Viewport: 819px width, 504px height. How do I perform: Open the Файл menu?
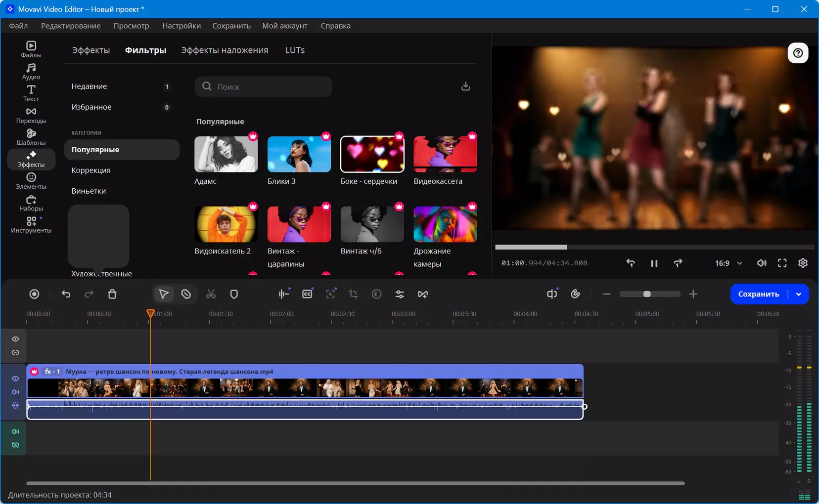pos(18,26)
